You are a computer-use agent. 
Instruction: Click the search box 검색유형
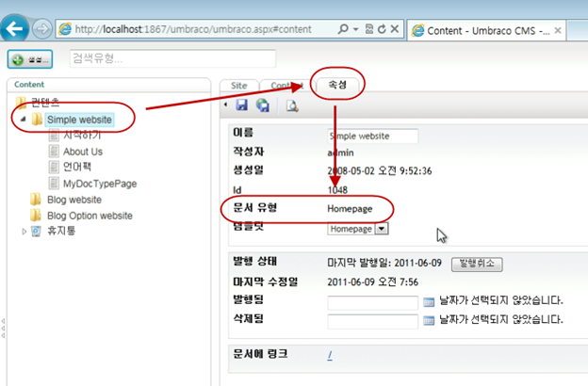pyautogui.click(x=172, y=58)
